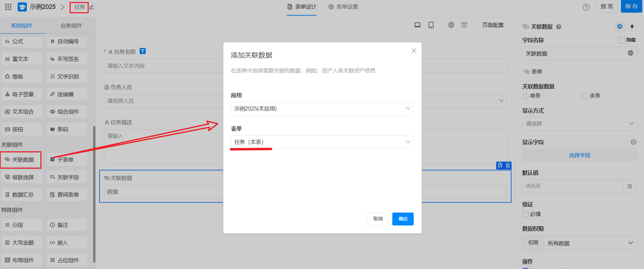The image size is (644, 269).
Task: Check the 必填 validation box
Action: coord(525,214)
